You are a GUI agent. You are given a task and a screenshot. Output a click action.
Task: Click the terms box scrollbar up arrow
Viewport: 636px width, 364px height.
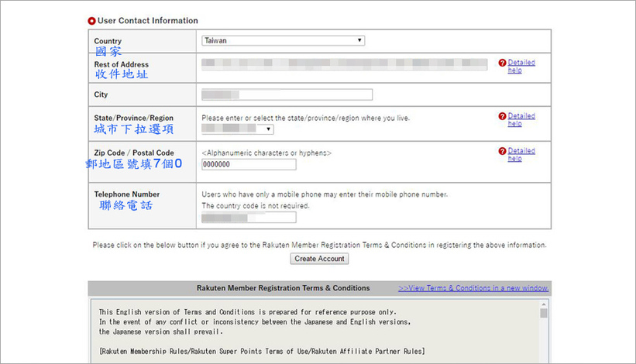point(544,305)
